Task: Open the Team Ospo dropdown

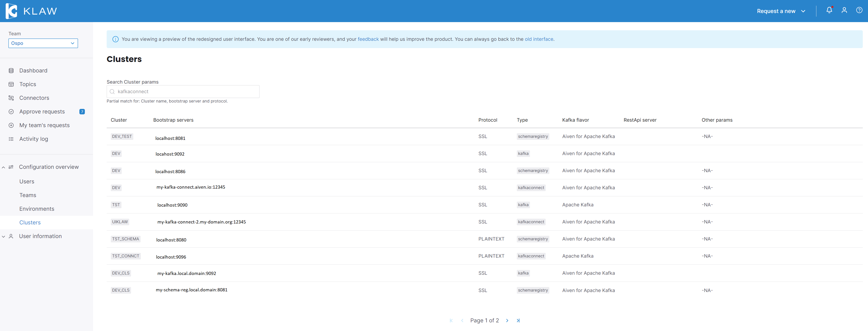Action: (43, 43)
